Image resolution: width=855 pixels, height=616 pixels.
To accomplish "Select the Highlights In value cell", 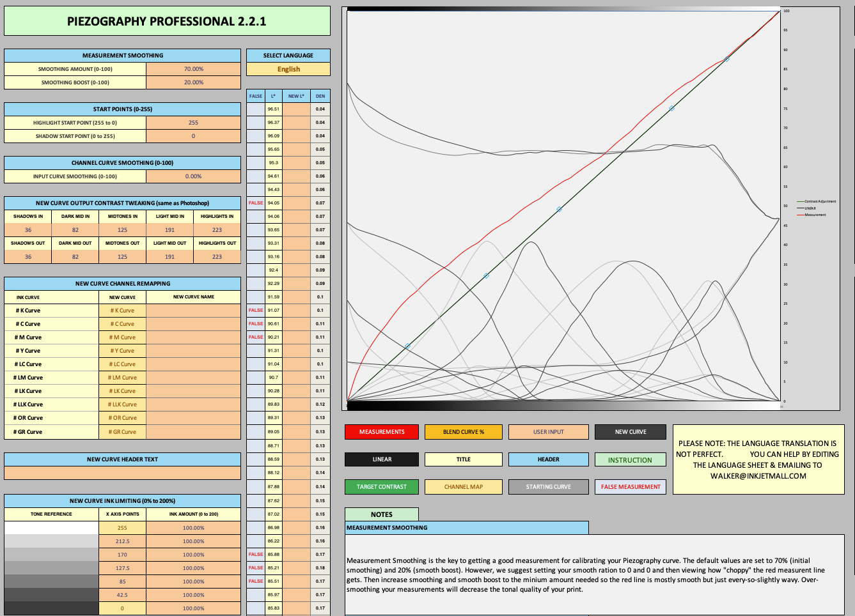I will (x=217, y=230).
